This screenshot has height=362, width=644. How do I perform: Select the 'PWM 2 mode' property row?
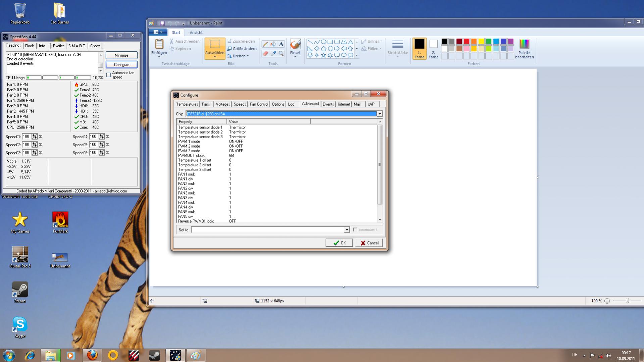pos(277,146)
